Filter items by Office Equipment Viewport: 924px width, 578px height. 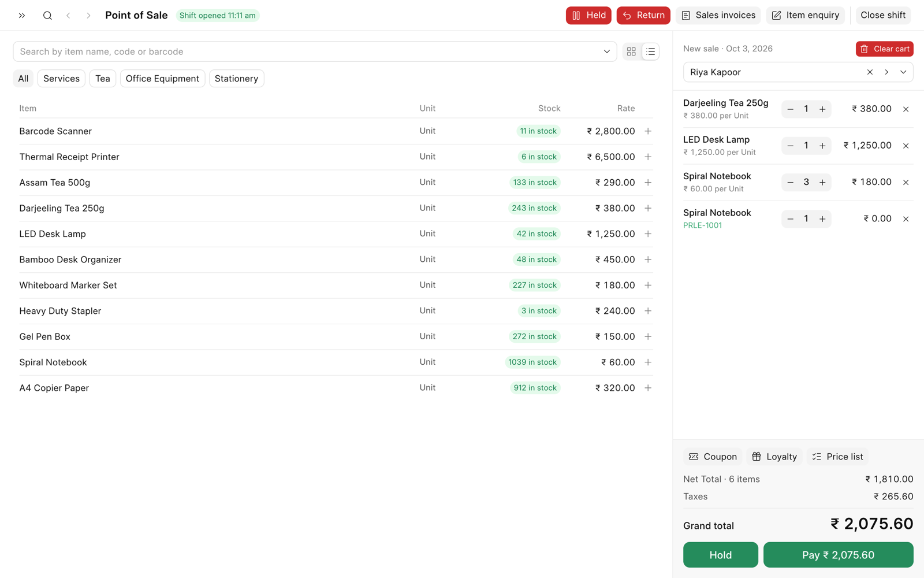[x=162, y=79]
